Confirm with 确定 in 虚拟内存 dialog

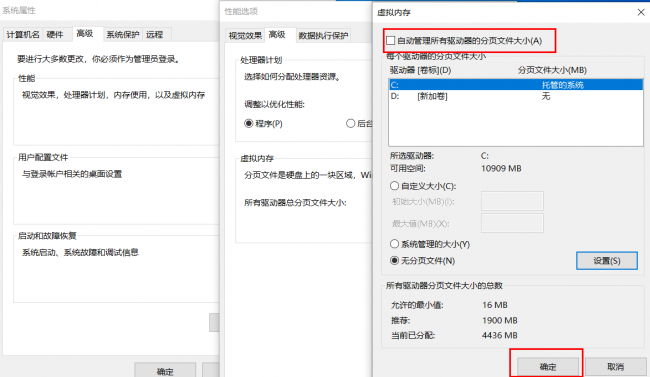click(x=548, y=366)
